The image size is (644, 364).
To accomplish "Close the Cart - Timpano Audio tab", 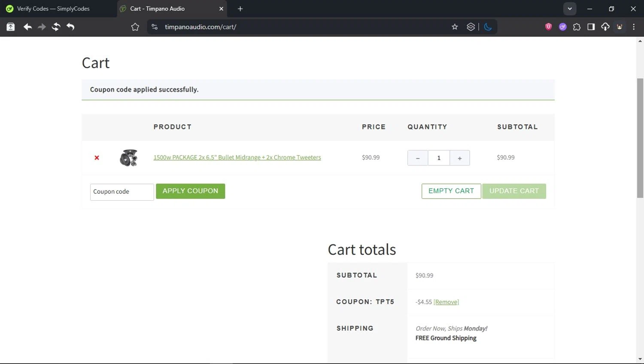I will [222, 9].
